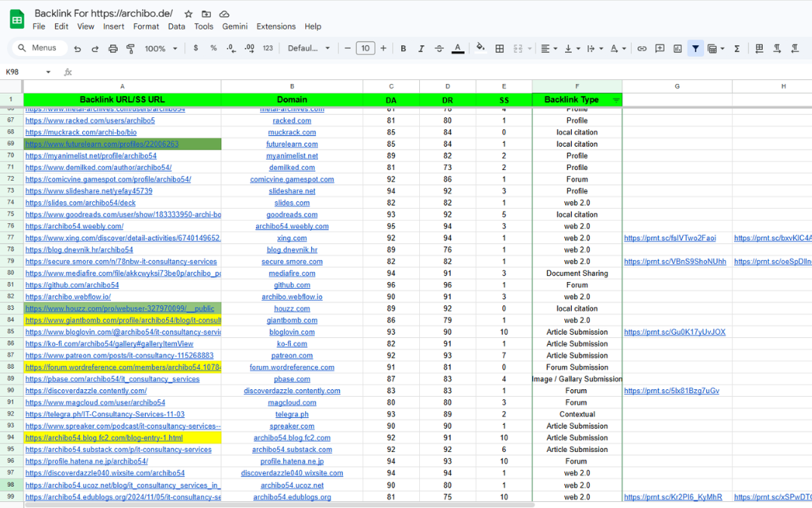Open the Backlink Type column filter

tap(616, 100)
